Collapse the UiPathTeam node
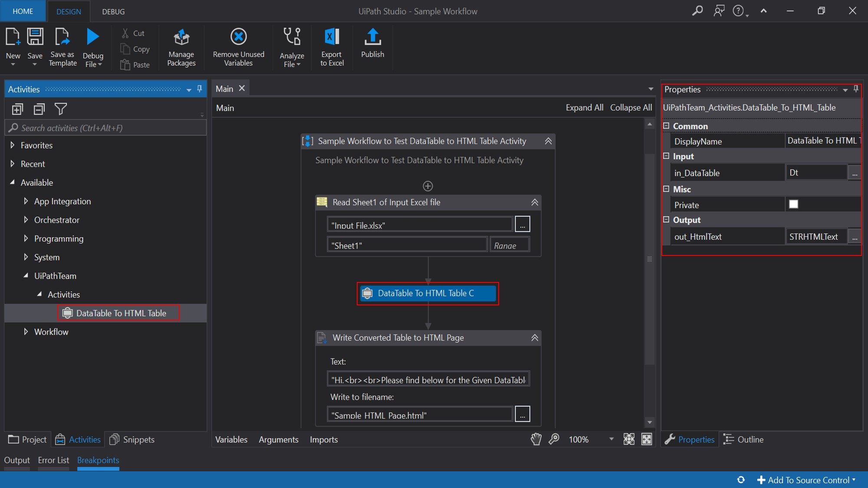The height and width of the screenshot is (488, 868). [26, 275]
